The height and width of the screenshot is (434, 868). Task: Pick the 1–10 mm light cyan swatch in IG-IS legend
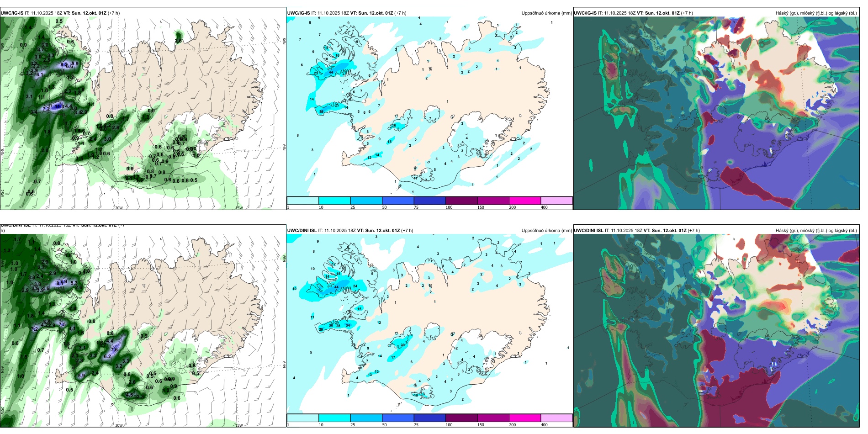pos(303,201)
